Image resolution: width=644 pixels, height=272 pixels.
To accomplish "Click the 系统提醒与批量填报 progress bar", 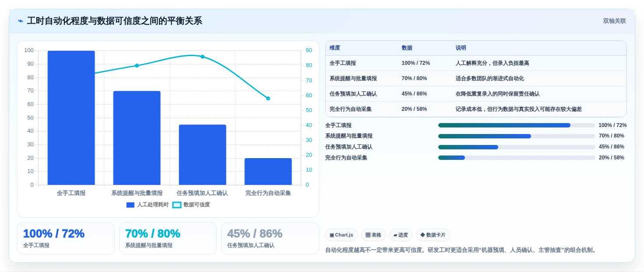I will (517, 136).
